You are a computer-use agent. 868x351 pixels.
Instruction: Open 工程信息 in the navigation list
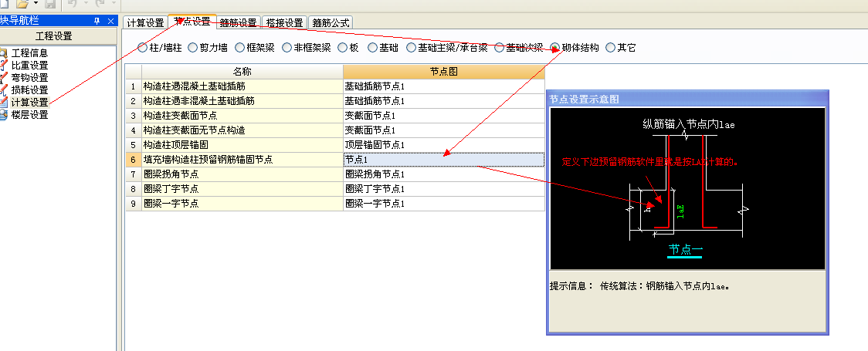[x=29, y=53]
